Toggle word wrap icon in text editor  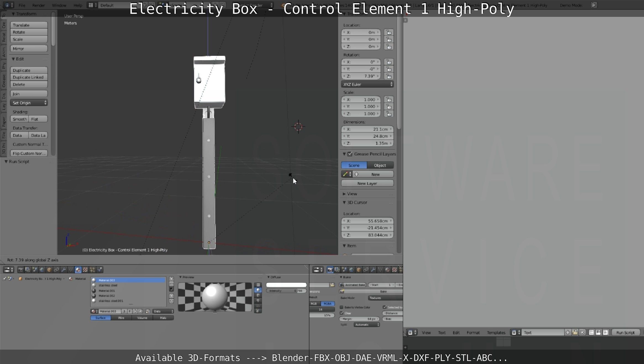click(x=598, y=332)
